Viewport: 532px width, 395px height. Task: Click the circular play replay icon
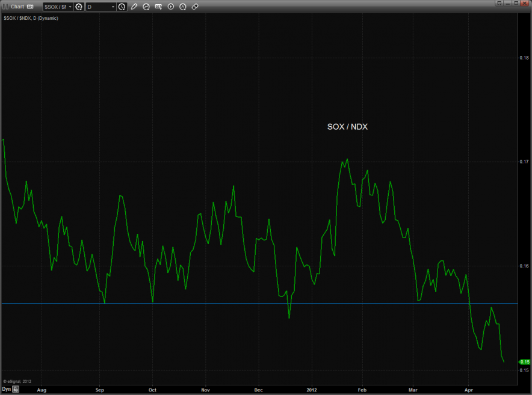click(171, 7)
